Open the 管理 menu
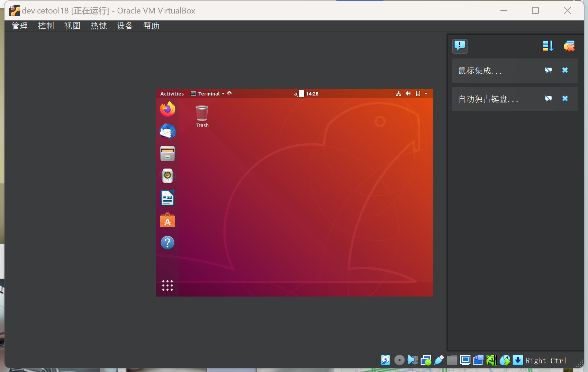The image size is (588, 372). 20,26
